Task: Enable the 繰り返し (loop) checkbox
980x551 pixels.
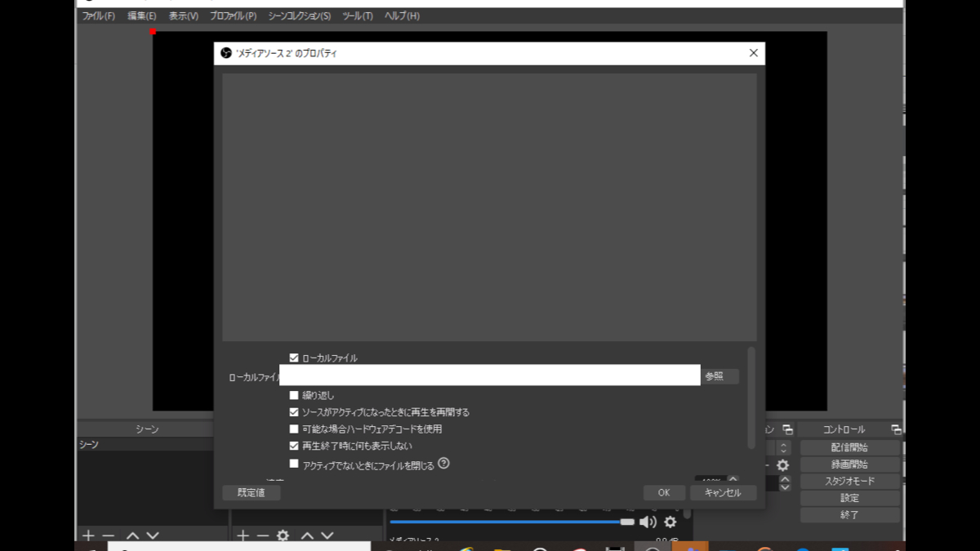Action: pos(294,394)
